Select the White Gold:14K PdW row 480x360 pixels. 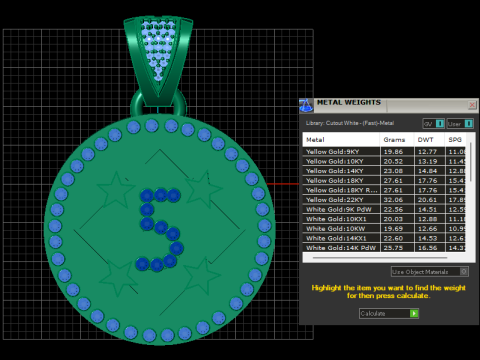[x=384, y=248]
